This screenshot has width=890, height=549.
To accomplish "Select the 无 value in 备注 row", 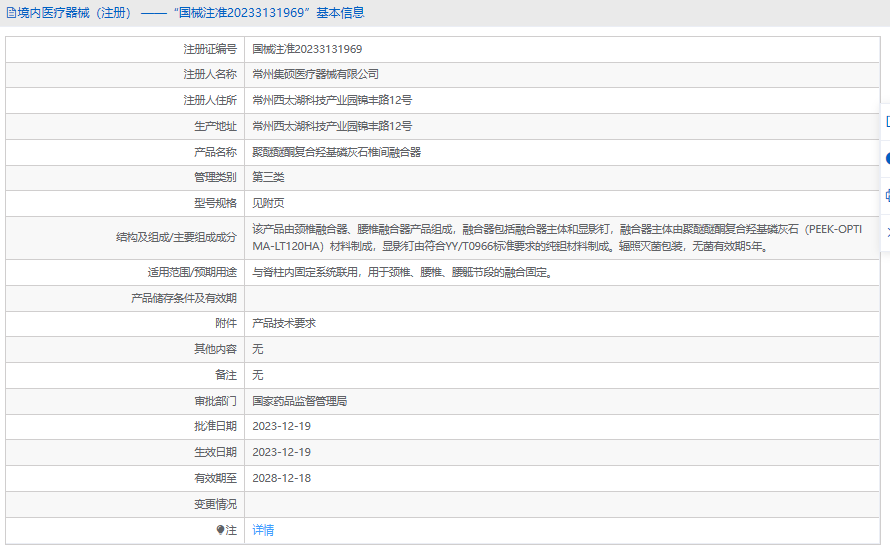I will click(258, 375).
